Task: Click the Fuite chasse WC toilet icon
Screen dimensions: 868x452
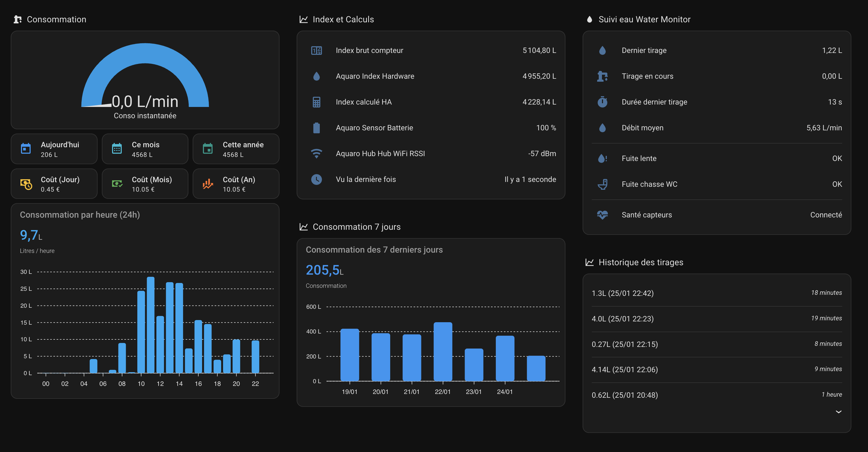Action: (x=602, y=184)
